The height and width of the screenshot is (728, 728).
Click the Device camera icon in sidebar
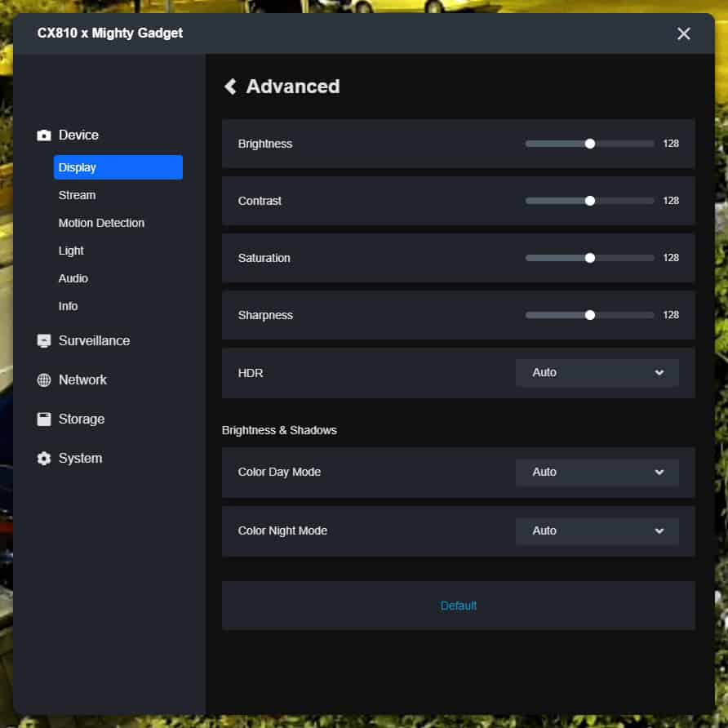tap(44, 135)
